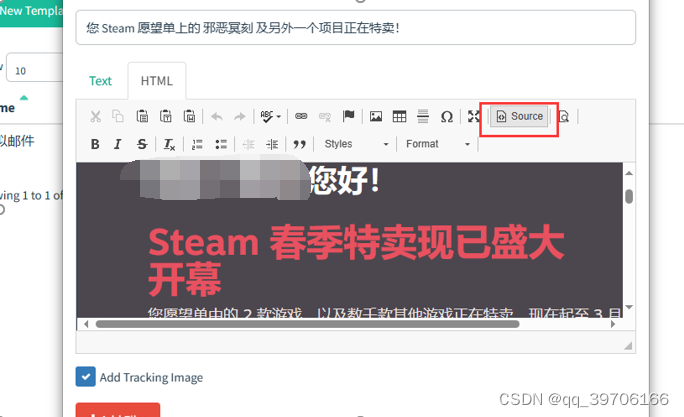Click the Cut icon in editor toolbar
Image resolution: width=684 pixels, height=417 pixels.
tap(95, 116)
